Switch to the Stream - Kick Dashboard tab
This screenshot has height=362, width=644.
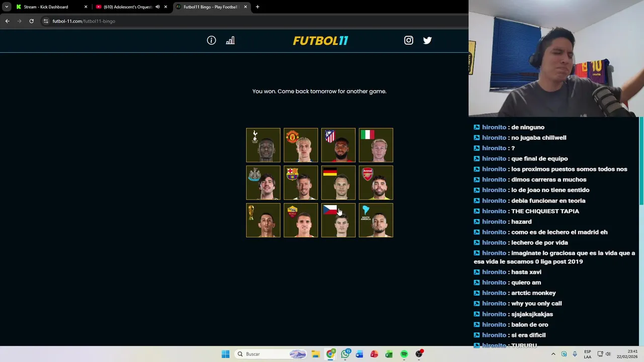point(52,7)
